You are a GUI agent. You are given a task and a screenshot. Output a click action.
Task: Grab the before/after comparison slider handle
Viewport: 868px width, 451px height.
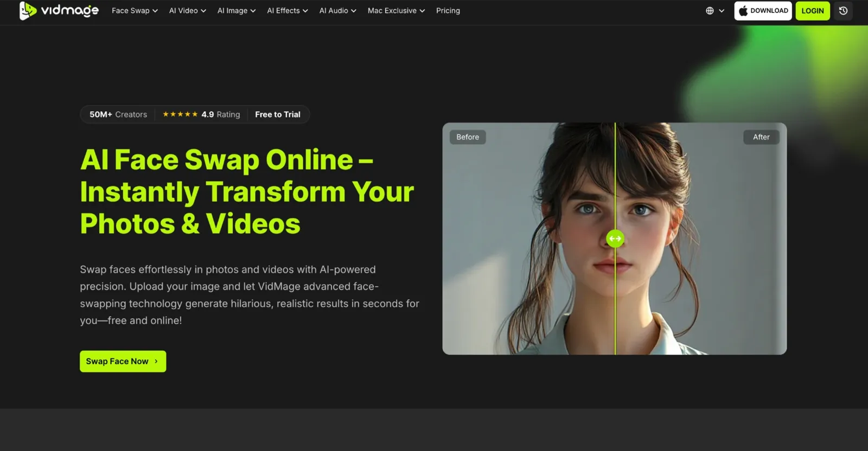point(615,239)
